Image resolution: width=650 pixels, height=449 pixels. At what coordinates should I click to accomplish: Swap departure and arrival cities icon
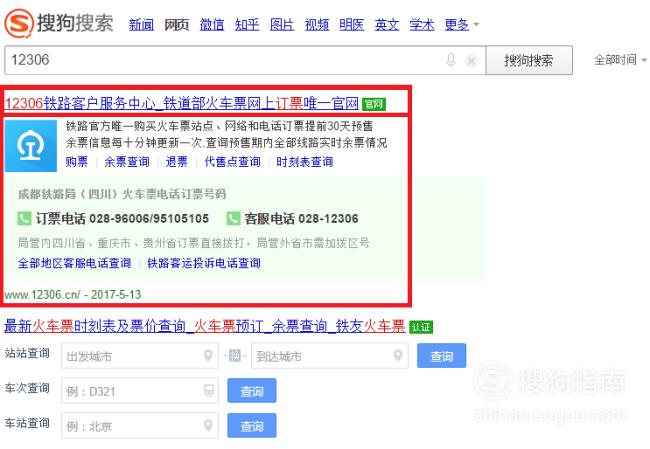coord(235,356)
